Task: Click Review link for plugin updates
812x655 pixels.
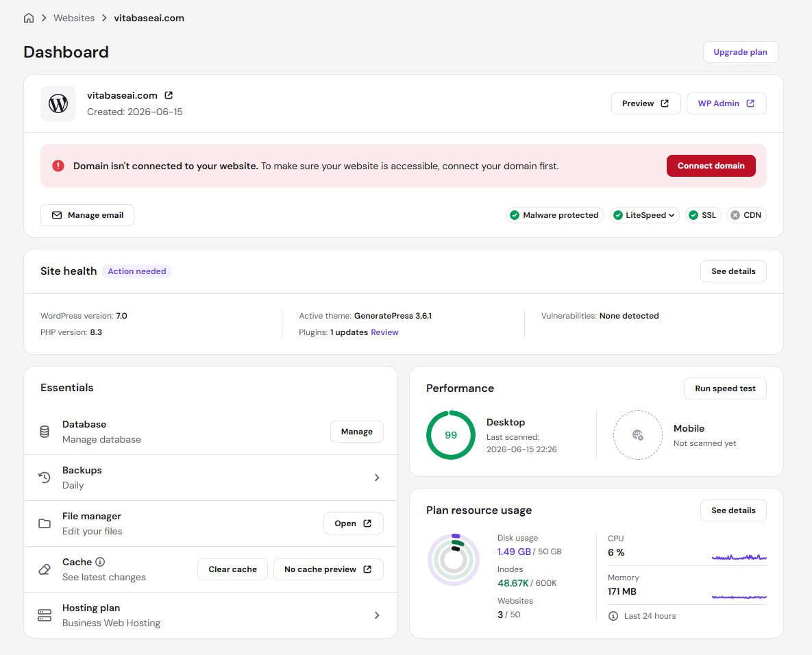Action: 385,332
